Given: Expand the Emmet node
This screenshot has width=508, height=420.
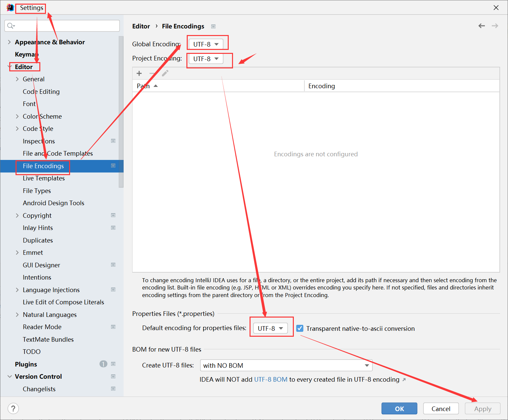Looking at the screenshot, I should [x=17, y=252].
